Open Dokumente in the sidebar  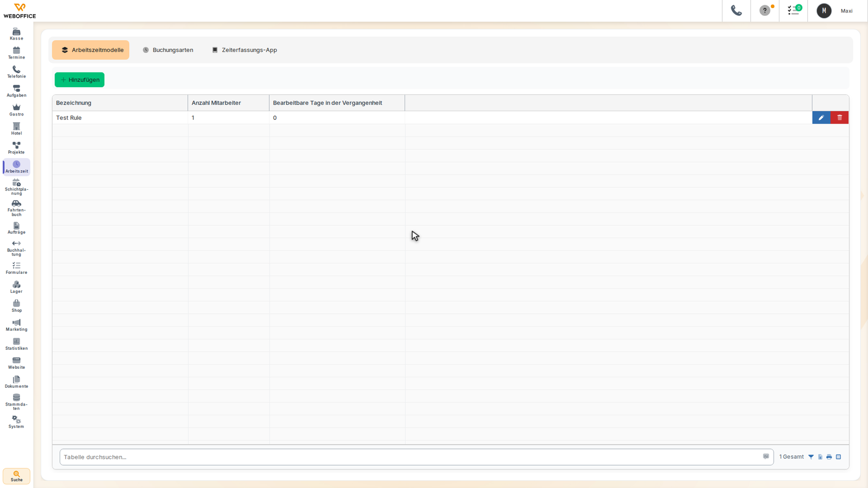pos(16,382)
